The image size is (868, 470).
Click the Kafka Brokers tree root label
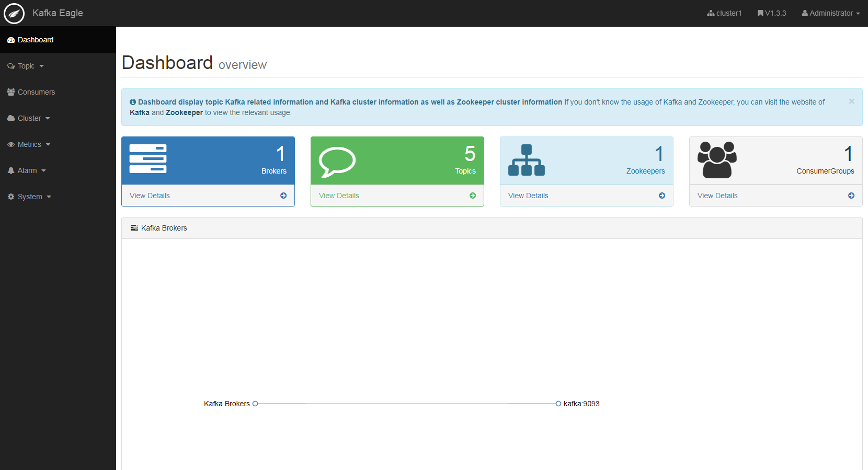click(x=227, y=404)
